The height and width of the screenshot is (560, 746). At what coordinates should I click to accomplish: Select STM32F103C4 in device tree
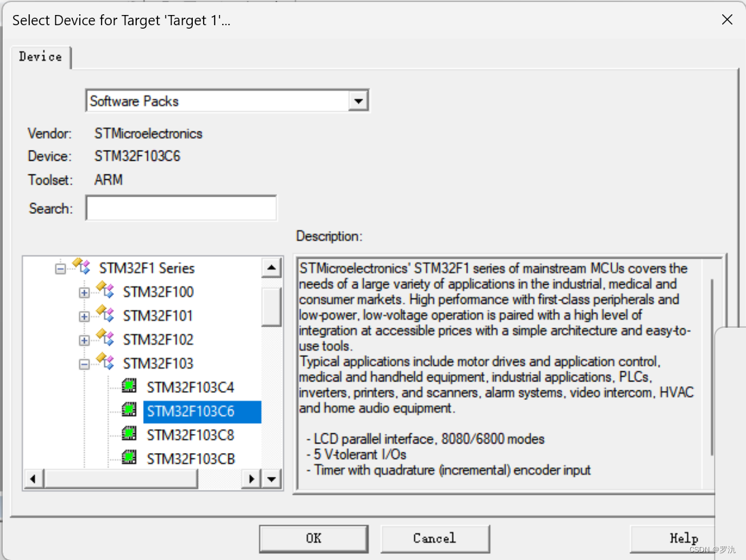tap(190, 387)
